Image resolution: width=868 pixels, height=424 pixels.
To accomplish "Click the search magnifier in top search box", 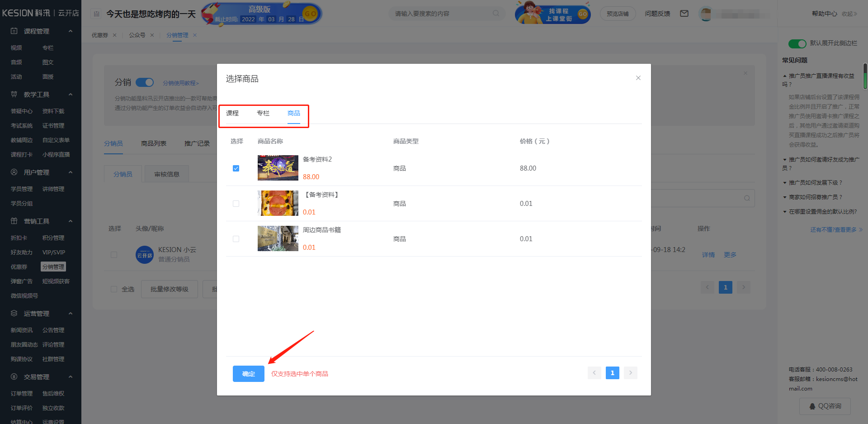I will [x=496, y=14].
